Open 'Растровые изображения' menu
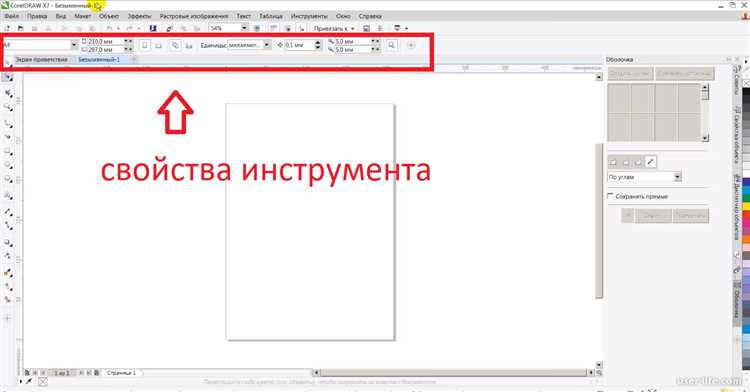750x392 pixels. [x=194, y=16]
